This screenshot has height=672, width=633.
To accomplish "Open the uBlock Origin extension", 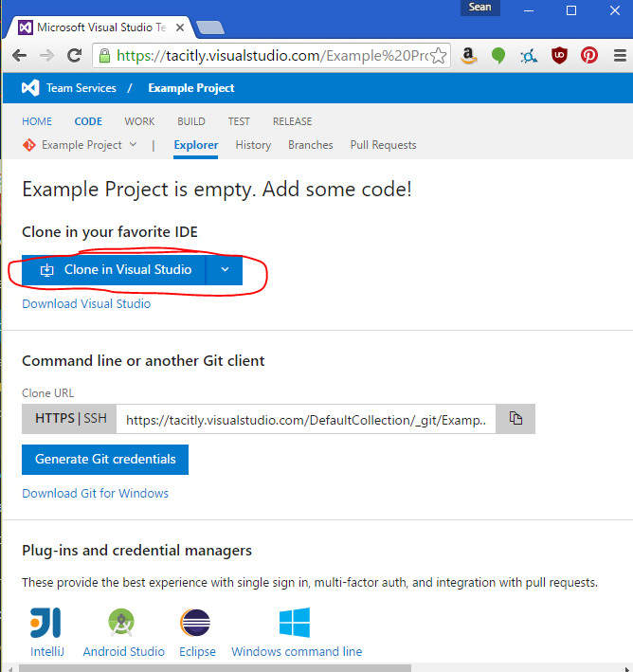I will coord(559,55).
